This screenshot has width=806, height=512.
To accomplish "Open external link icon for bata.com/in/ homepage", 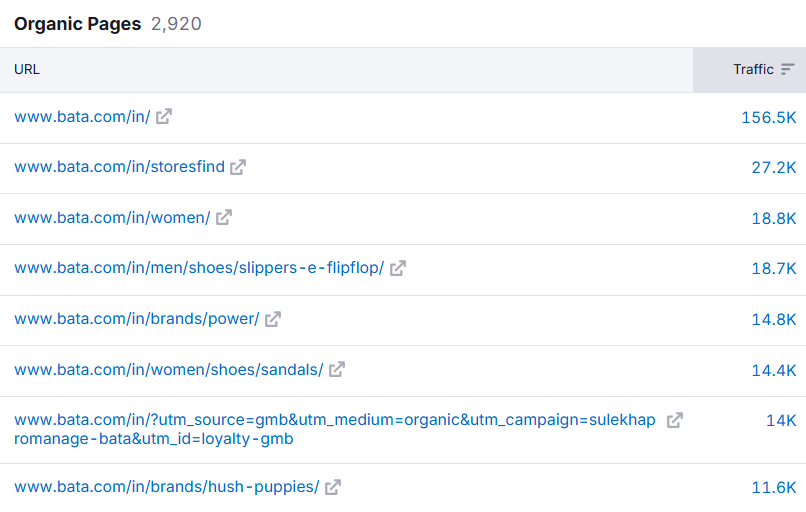I will click(x=164, y=117).
